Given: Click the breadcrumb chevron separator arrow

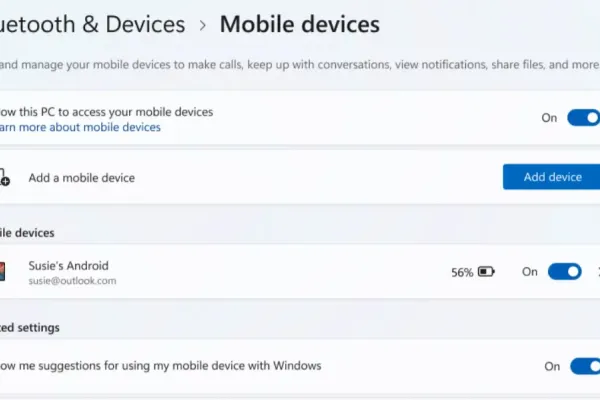Looking at the screenshot, I should tap(201, 24).
